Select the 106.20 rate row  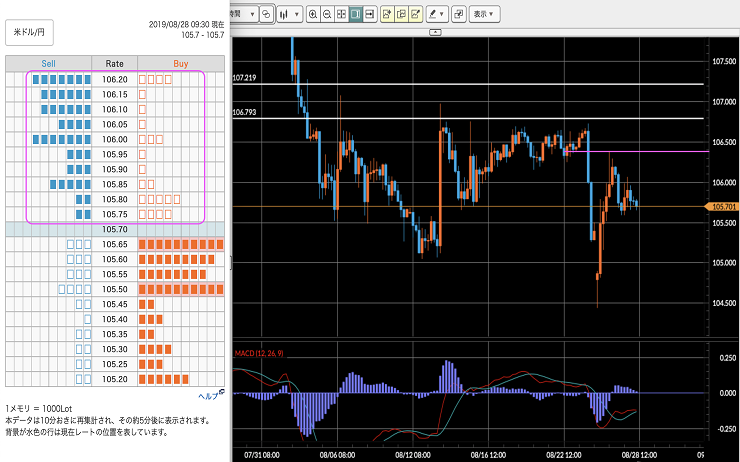click(x=115, y=79)
